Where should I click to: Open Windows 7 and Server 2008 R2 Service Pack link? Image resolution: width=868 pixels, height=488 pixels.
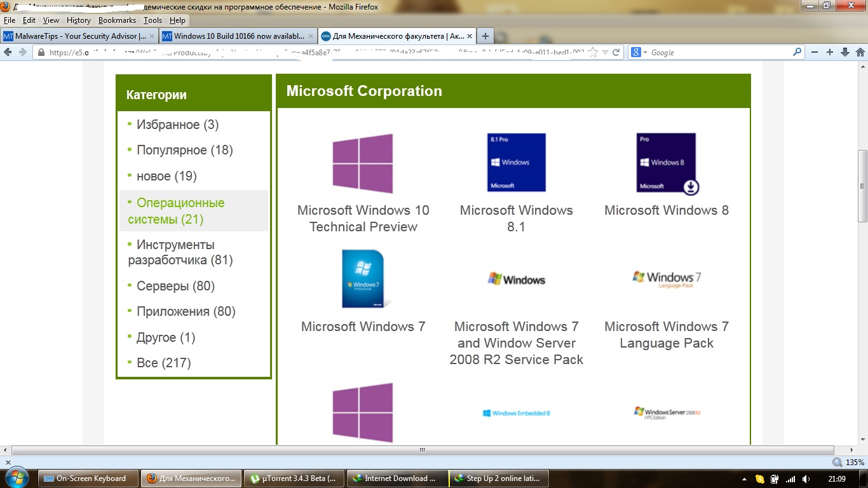pos(517,343)
